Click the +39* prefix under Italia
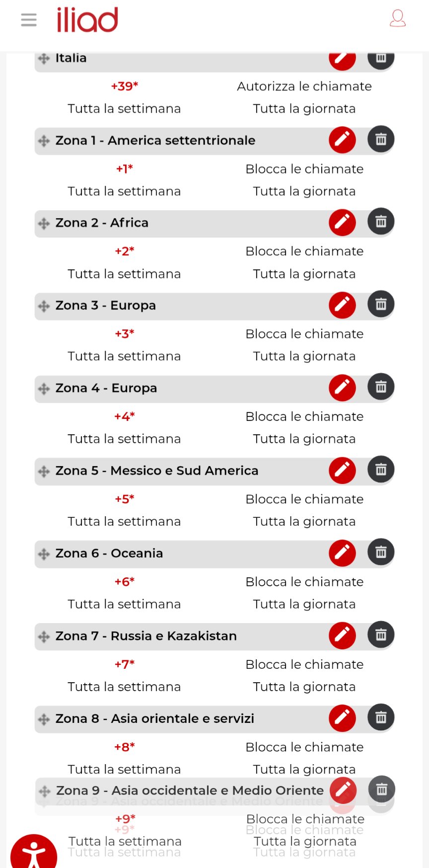The height and width of the screenshot is (868, 429). click(124, 86)
